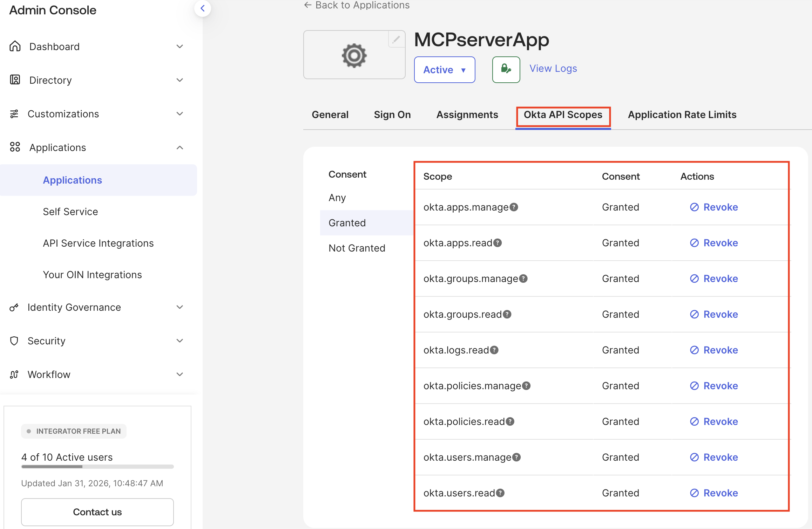Filter scopes by Not Granted consent
This screenshot has width=812, height=529.
pyautogui.click(x=356, y=248)
